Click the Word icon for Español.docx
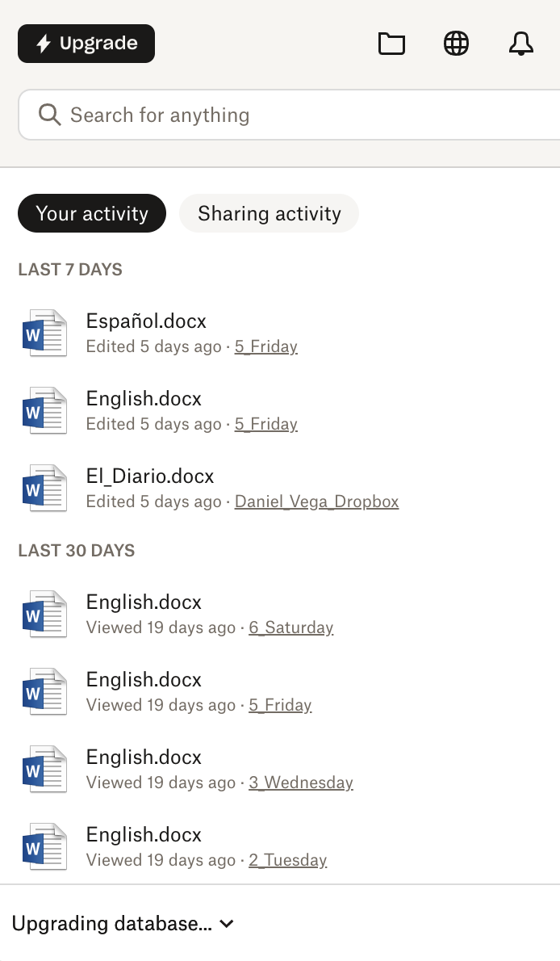Viewport: 560px width, 961px height. 44,334
